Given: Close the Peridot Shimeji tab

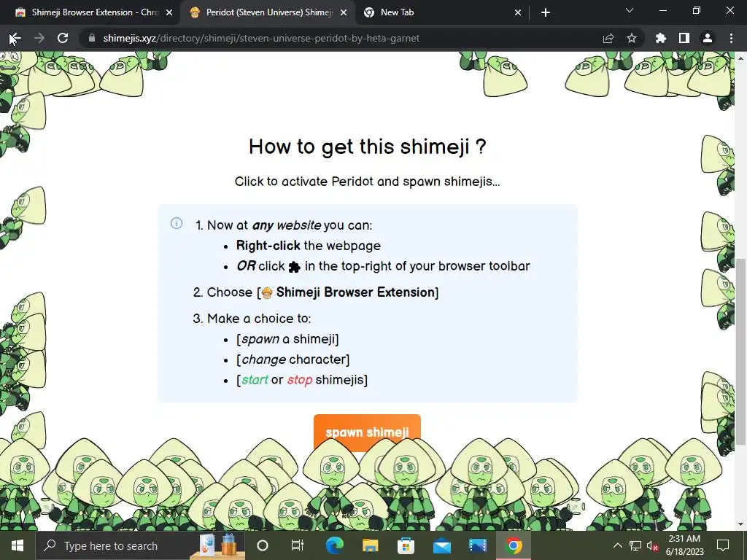Looking at the screenshot, I should point(343,13).
